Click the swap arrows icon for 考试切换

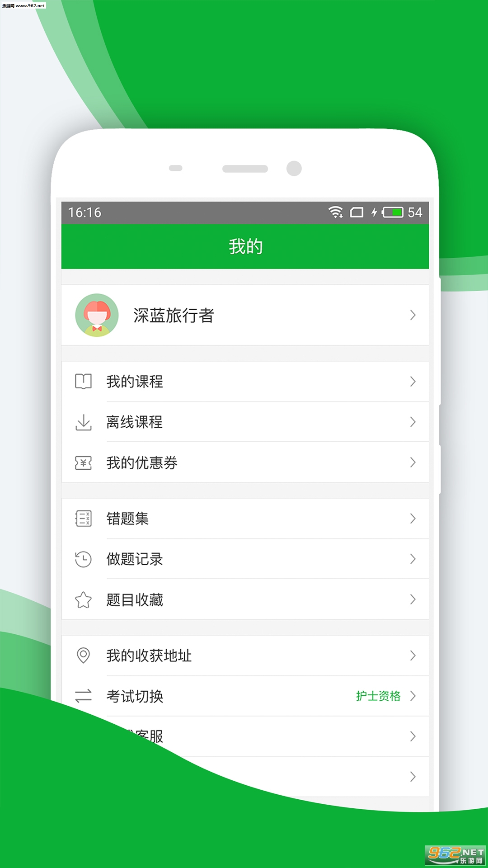pyautogui.click(x=83, y=696)
